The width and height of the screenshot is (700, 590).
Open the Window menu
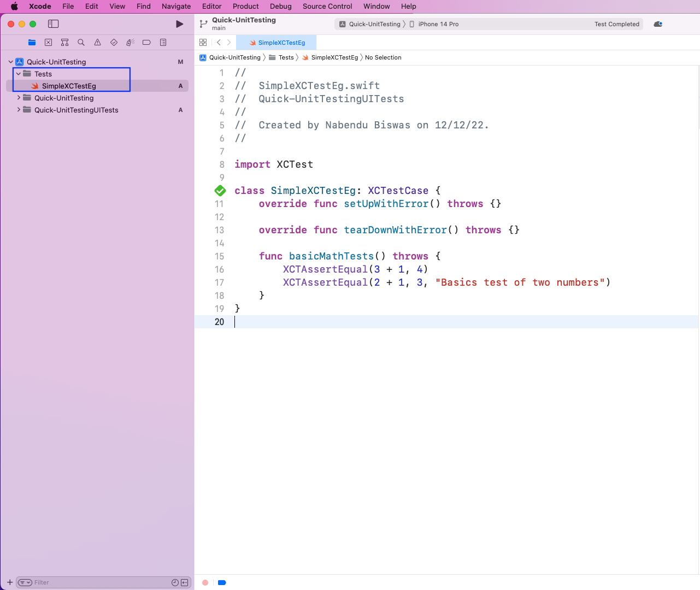click(x=377, y=7)
